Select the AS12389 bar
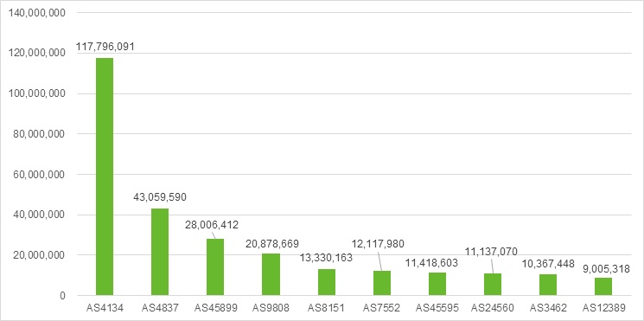Viewport: 644px width, 321px height. [x=603, y=286]
